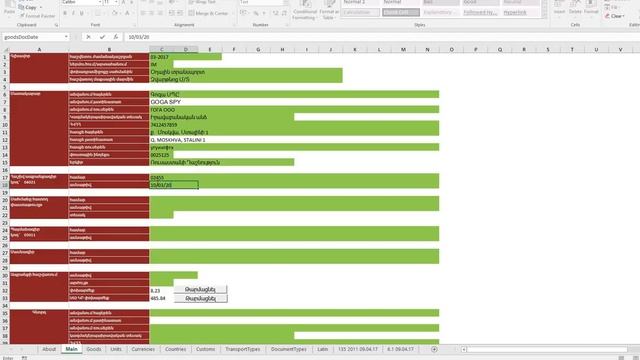Click the Select All corner triangle
The image size is (640, 360).
(x=5, y=49)
